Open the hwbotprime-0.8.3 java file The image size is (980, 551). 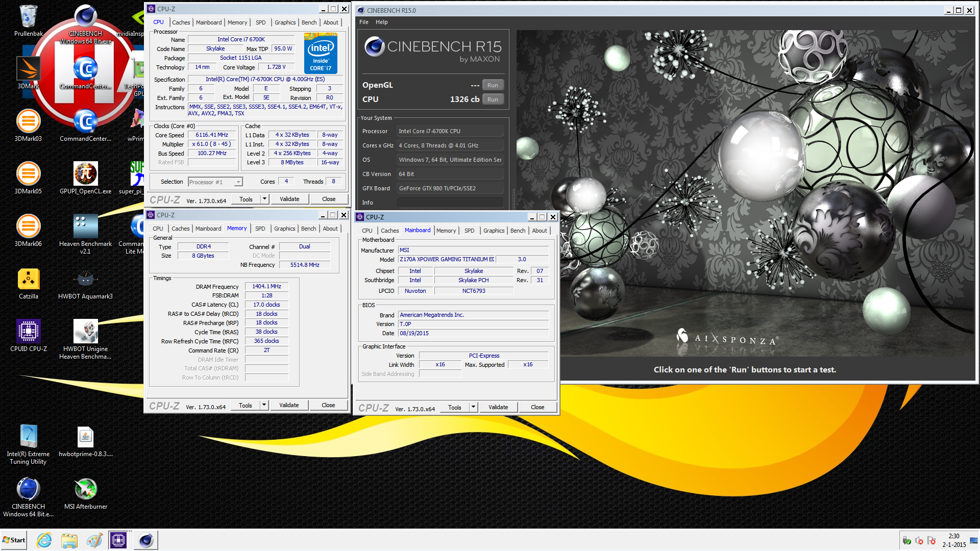coord(85,441)
